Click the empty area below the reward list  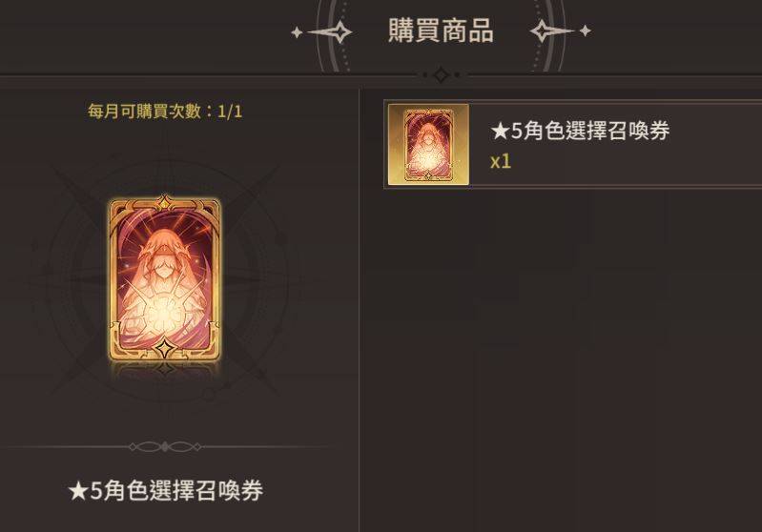[x=562, y=359]
